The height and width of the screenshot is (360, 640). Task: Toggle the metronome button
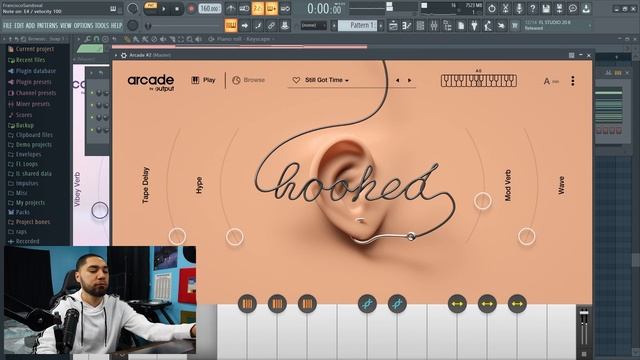(x=231, y=8)
